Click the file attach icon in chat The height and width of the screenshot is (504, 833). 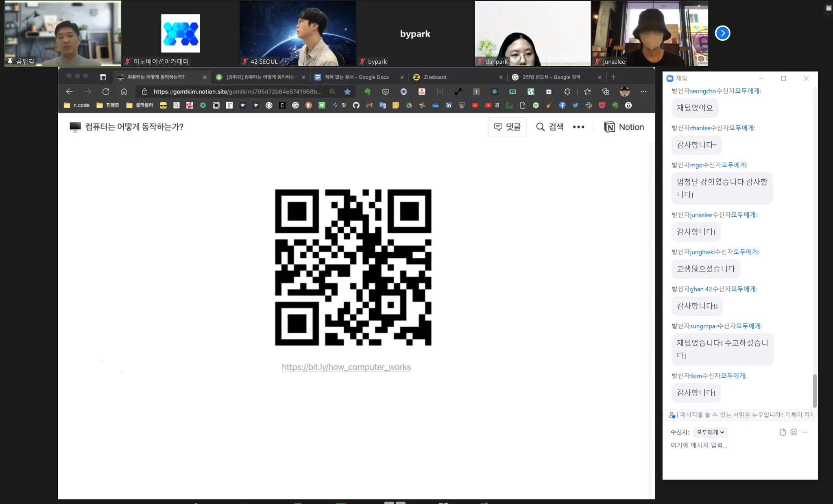(x=782, y=432)
